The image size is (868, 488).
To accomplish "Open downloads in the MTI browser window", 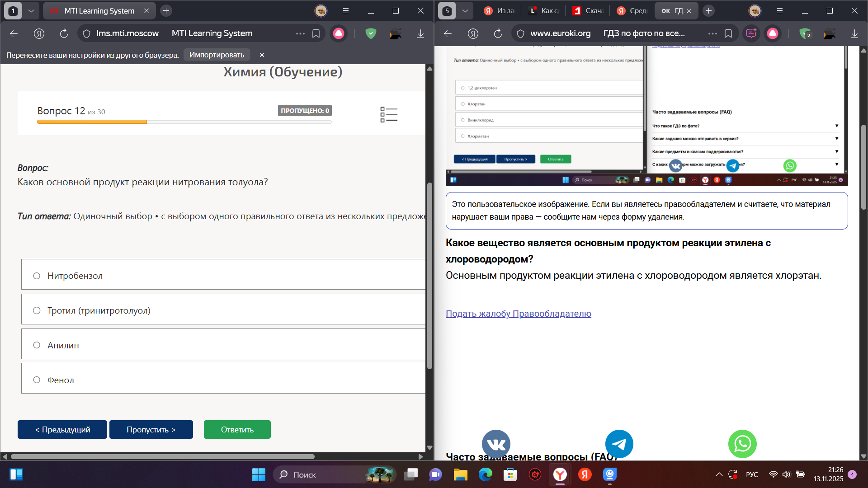I will (x=420, y=33).
